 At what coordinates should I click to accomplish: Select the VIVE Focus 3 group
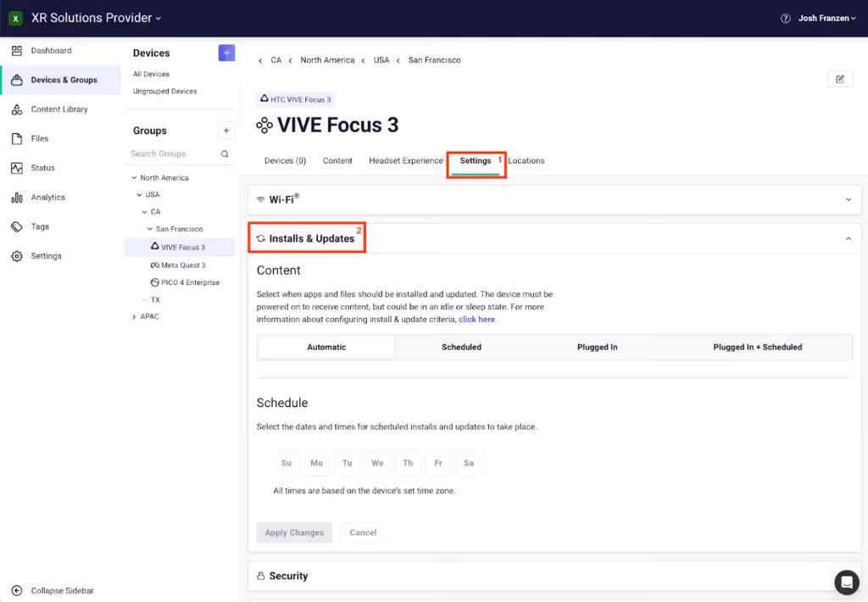coord(180,247)
